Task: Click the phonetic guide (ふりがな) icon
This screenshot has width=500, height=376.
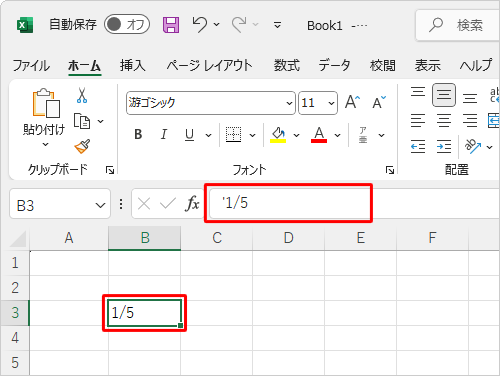Action: [363, 135]
